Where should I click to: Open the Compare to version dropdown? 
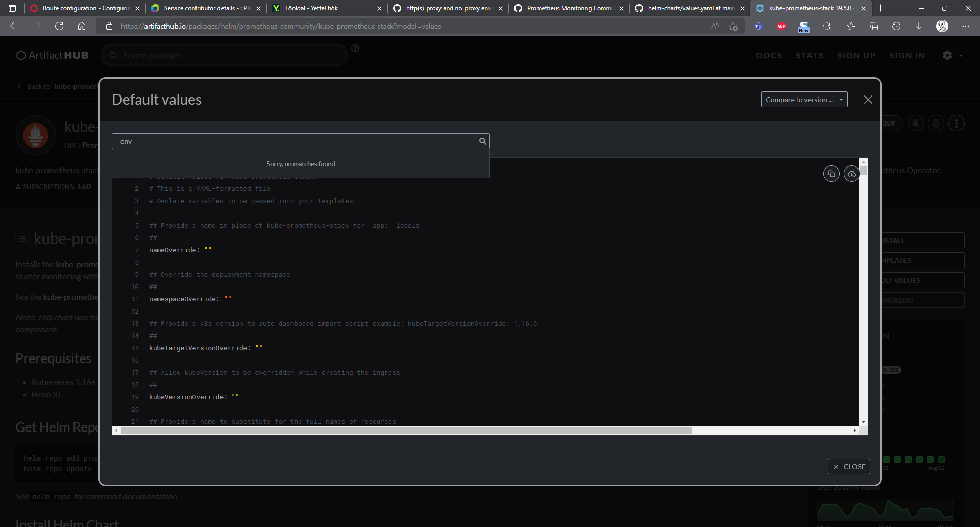click(804, 99)
